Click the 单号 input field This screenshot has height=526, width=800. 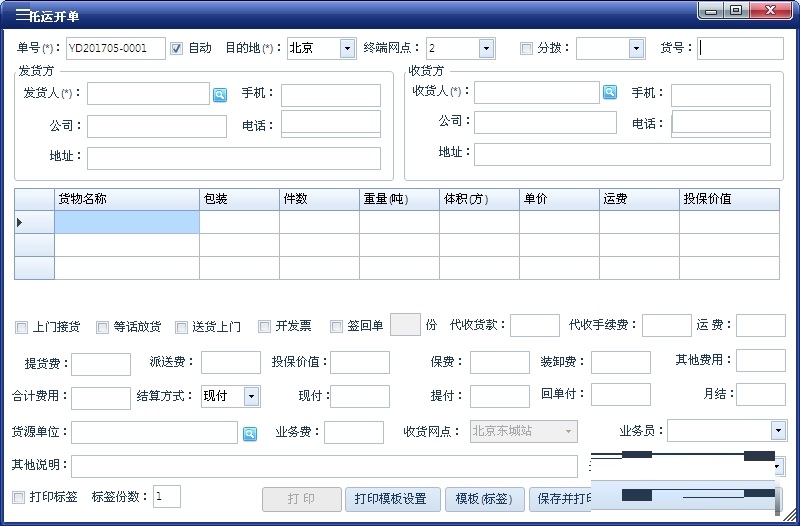pos(116,48)
